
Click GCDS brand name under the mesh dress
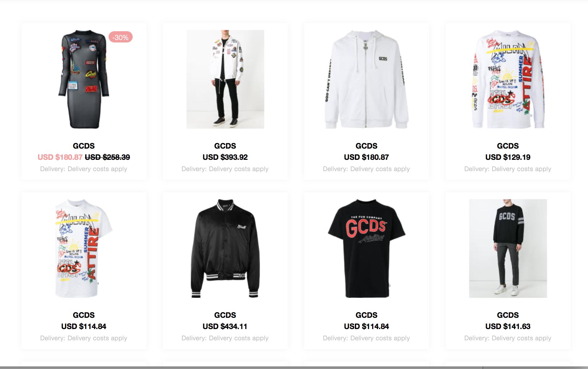pyautogui.click(x=84, y=146)
